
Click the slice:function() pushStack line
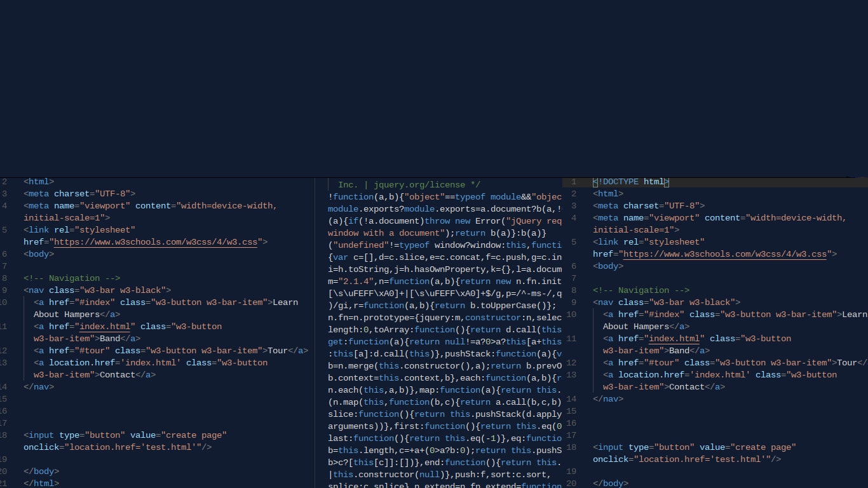(445, 414)
